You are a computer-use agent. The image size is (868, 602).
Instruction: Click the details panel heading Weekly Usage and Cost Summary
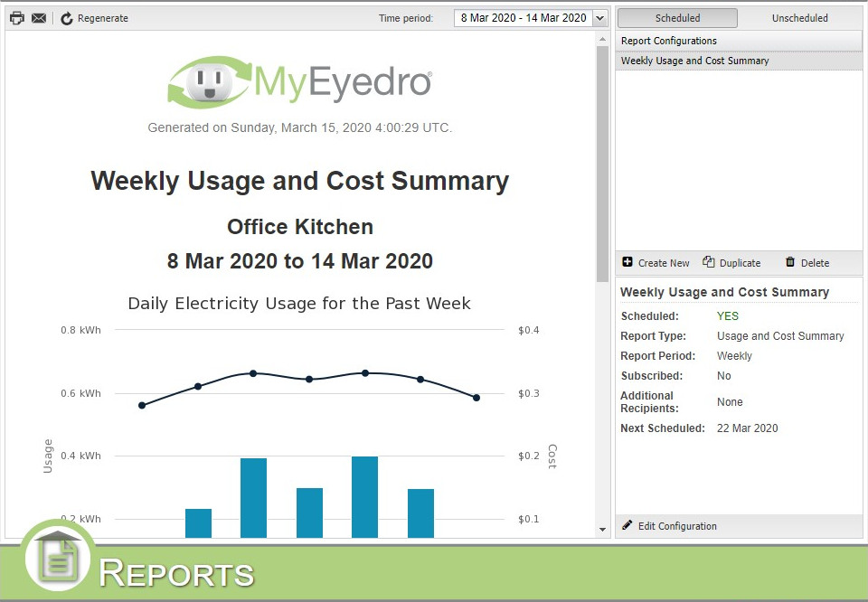coord(724,292)
